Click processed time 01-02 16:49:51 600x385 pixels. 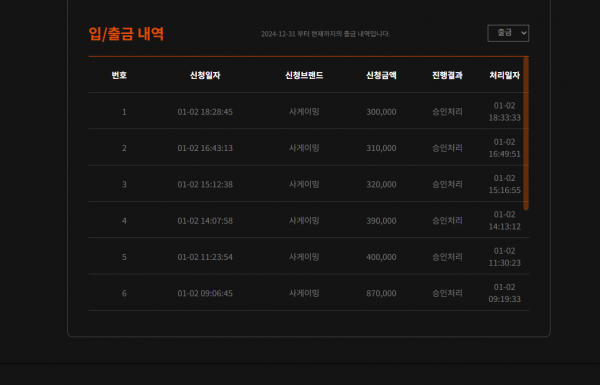(505, 148)
